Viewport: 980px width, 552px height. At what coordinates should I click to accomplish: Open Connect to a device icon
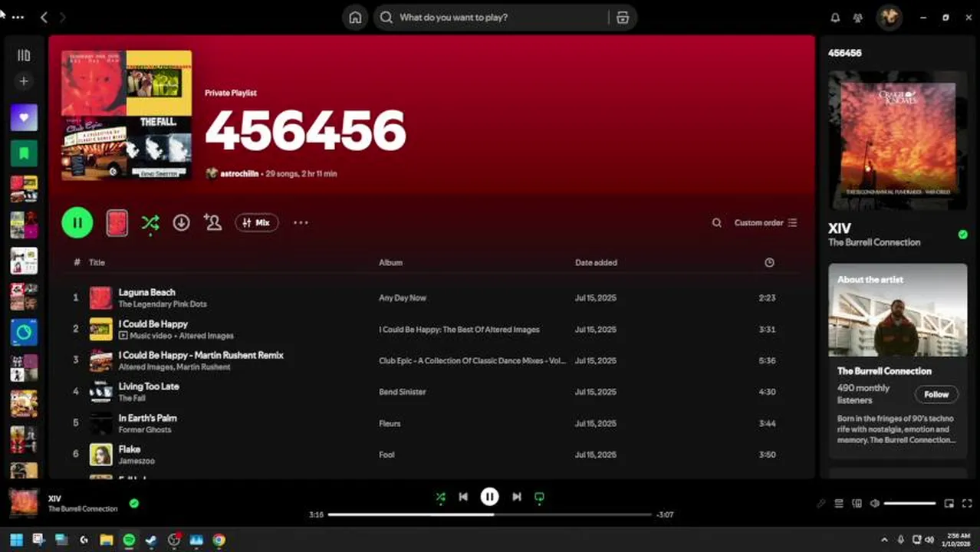coord(857,504)
